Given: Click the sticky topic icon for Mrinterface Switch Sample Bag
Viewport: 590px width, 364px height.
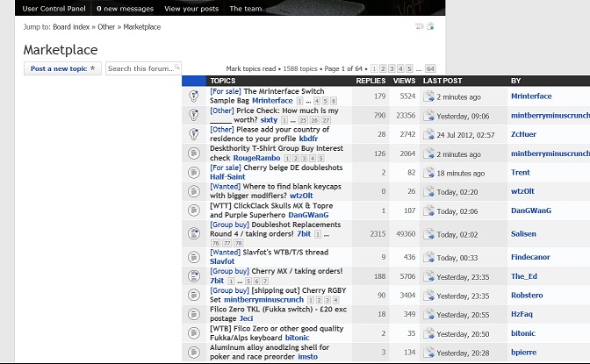Looking at the screenshot, I should click(194, 96).
